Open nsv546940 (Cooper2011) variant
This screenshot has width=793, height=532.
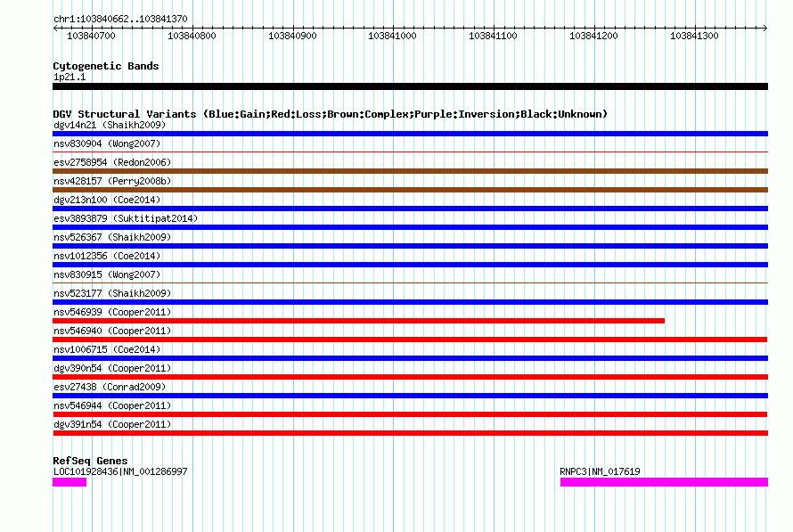(x=112, y=331)
